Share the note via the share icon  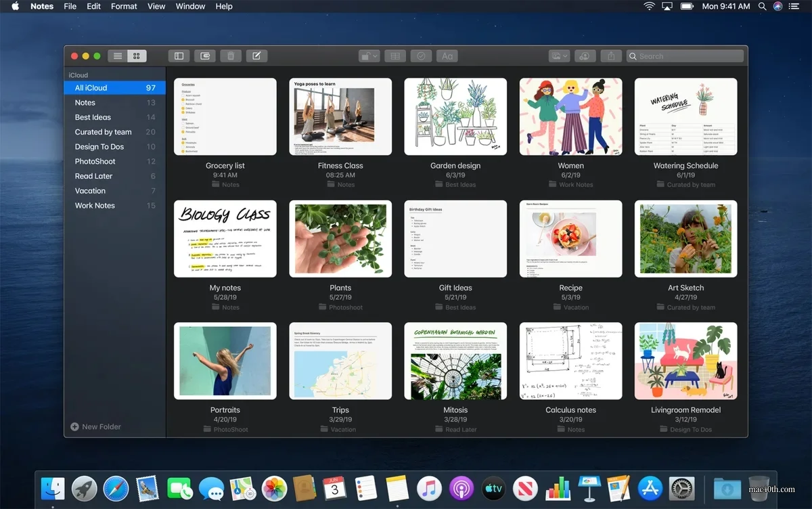[611, 56]
